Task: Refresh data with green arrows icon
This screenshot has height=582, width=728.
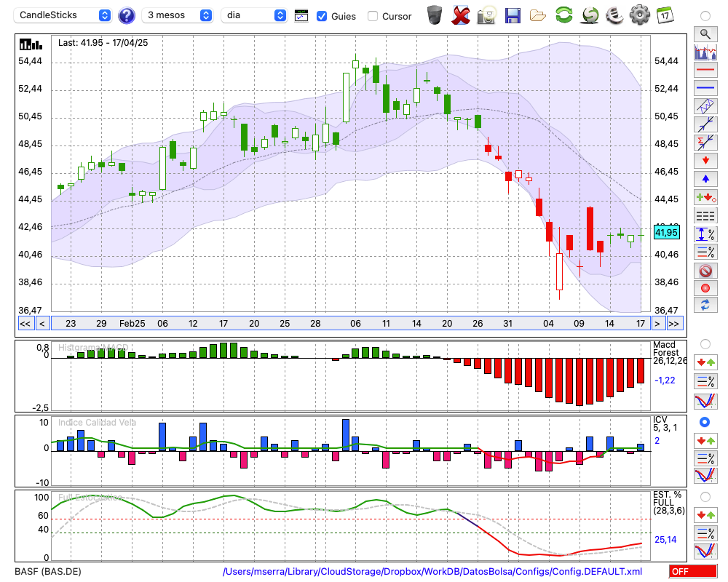Action: click(x=564, y=15)
